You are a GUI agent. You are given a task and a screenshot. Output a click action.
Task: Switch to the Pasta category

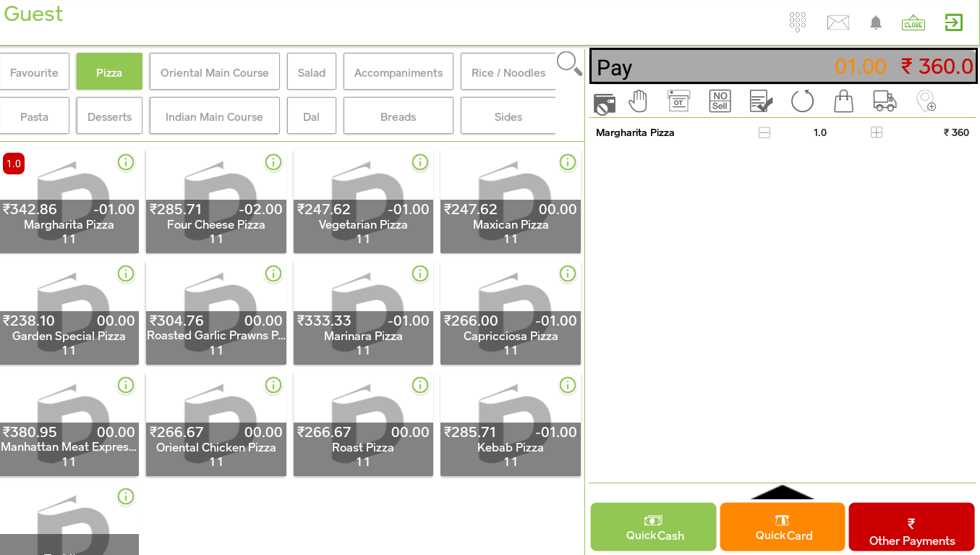coord(34,116)
